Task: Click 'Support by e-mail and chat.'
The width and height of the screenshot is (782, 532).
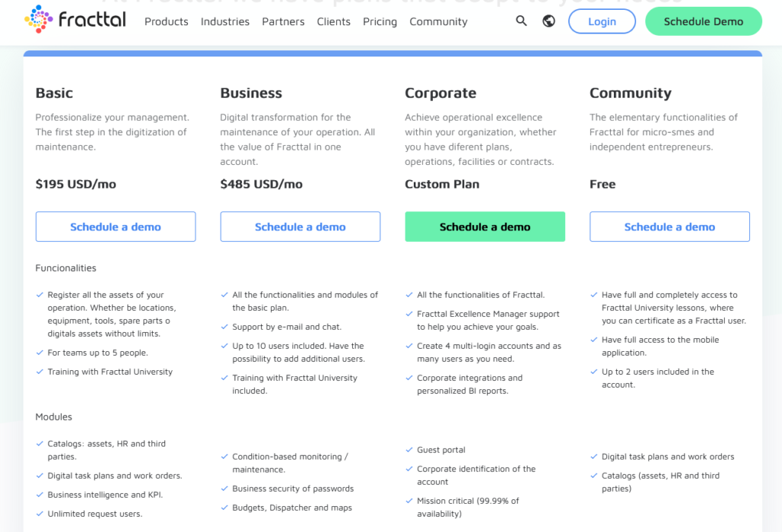Action: pos(287,327)
